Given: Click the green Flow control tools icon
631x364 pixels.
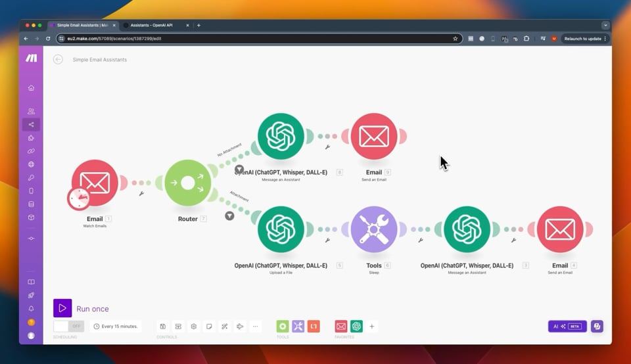Looking at the screenshot, I should coord(283,326).
